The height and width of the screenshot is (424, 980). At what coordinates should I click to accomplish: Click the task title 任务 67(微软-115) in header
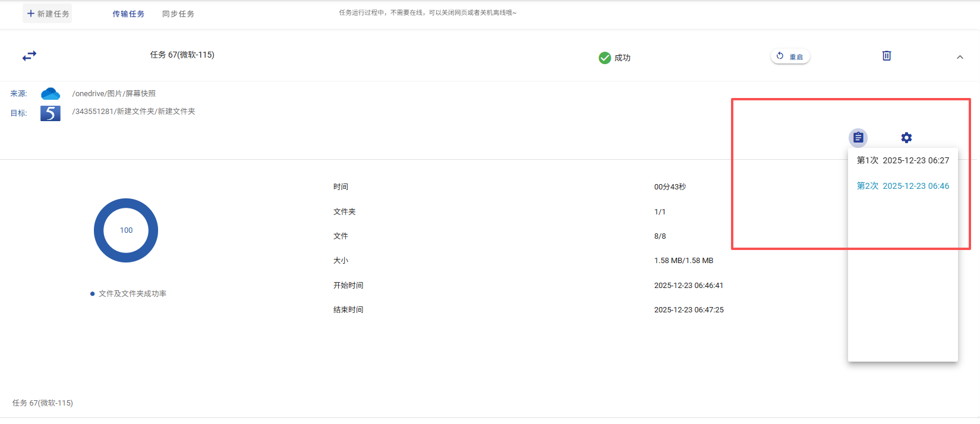point(182,55)
